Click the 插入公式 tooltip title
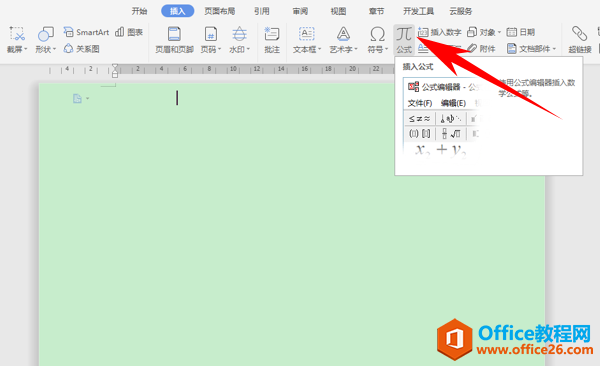The height and width of the screenshot is (367, 600). point(418,67)
